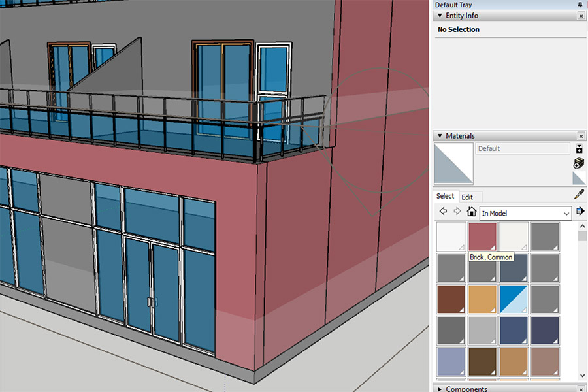This screenshot has height=392, width=588.
Task: Pin the Default Tray panel
Action: pos(580,5)
